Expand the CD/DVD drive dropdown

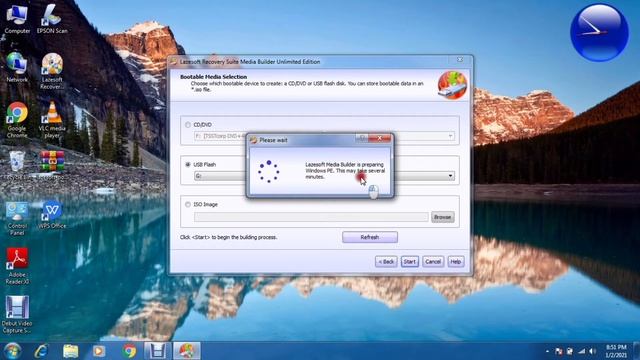pyautogui.click(x=451, y=136)
